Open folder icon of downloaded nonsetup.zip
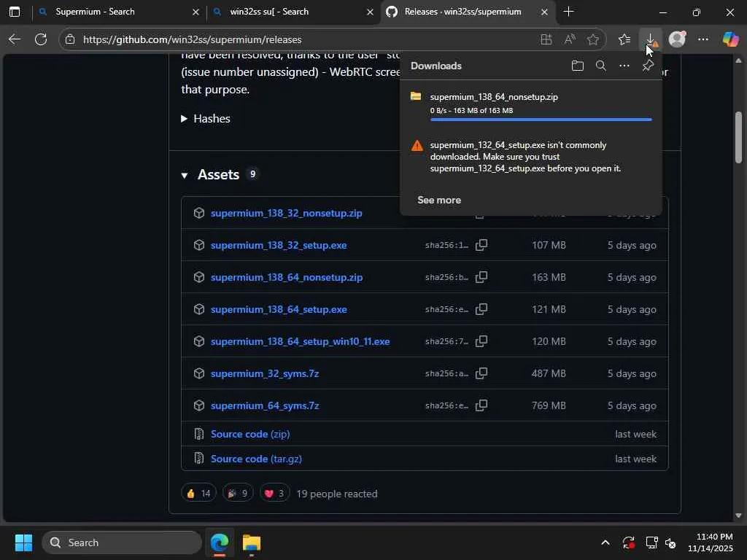The width and height of the screenshot is (747, 560). click(416, 97)
